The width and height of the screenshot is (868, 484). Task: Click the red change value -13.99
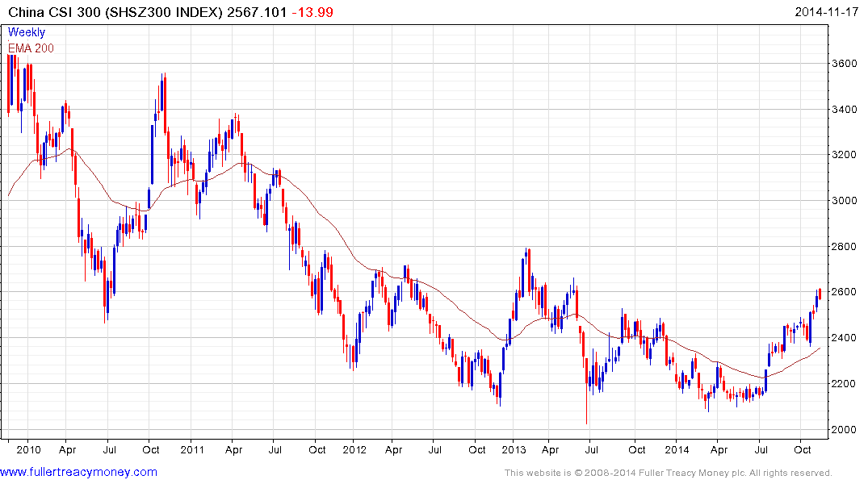[x=312, y=12]
